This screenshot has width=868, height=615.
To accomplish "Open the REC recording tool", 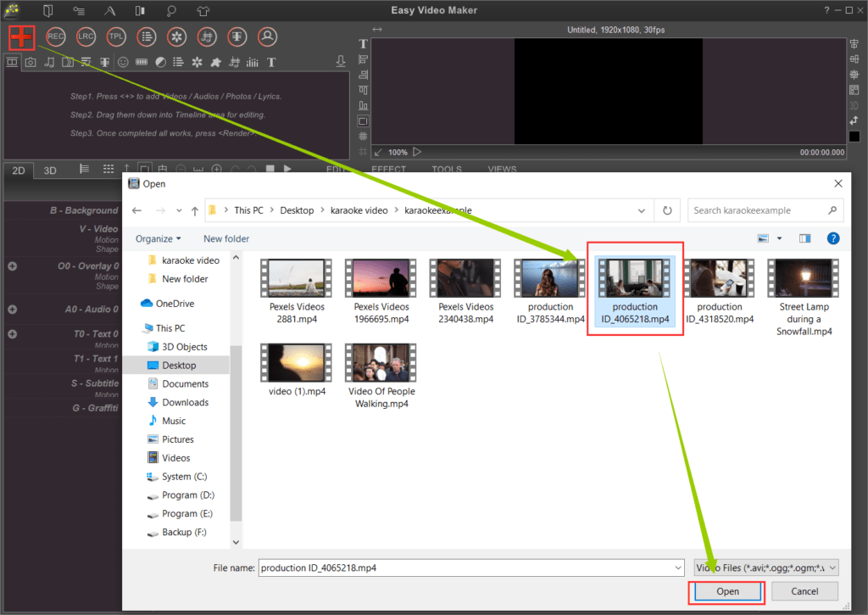I will [55, 36].
